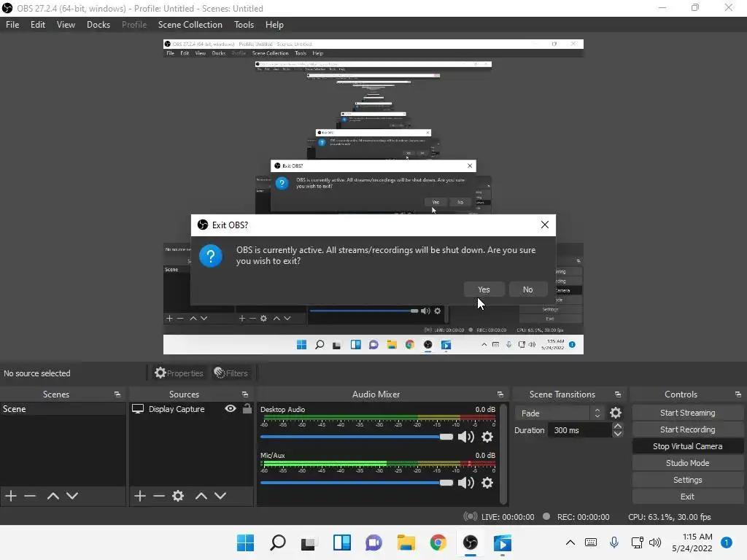The width and height of the screenshot is (747, 560).
Task: Click No in Exit OBS dialog
Action: point(528,289)
